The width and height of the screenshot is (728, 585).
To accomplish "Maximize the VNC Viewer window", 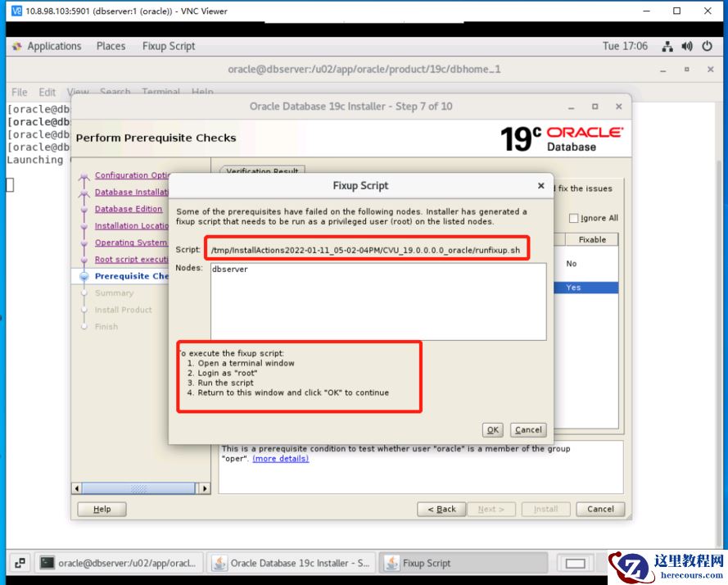I will coord(676,11).
